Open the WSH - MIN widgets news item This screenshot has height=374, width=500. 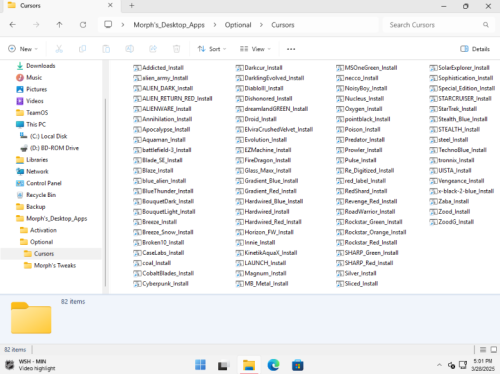31,365
